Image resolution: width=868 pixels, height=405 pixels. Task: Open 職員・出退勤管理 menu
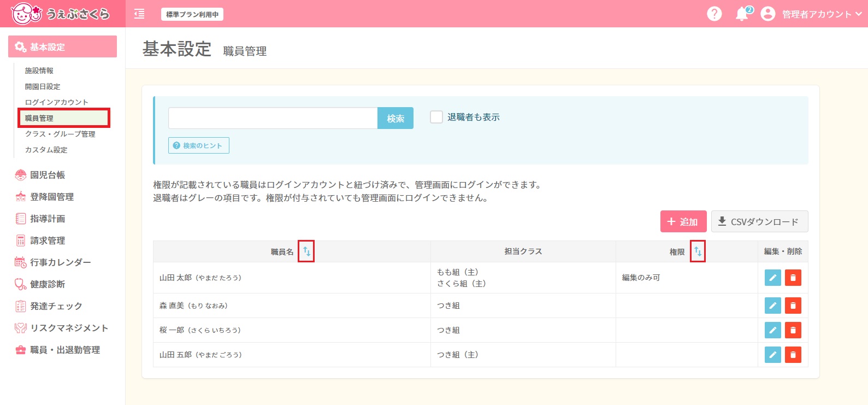coord(65,350)
